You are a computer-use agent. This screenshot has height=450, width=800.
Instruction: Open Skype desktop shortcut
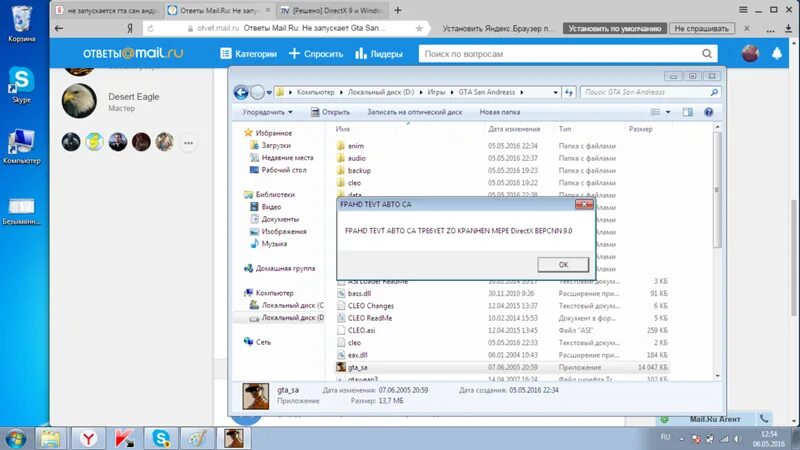pos(21,84)
